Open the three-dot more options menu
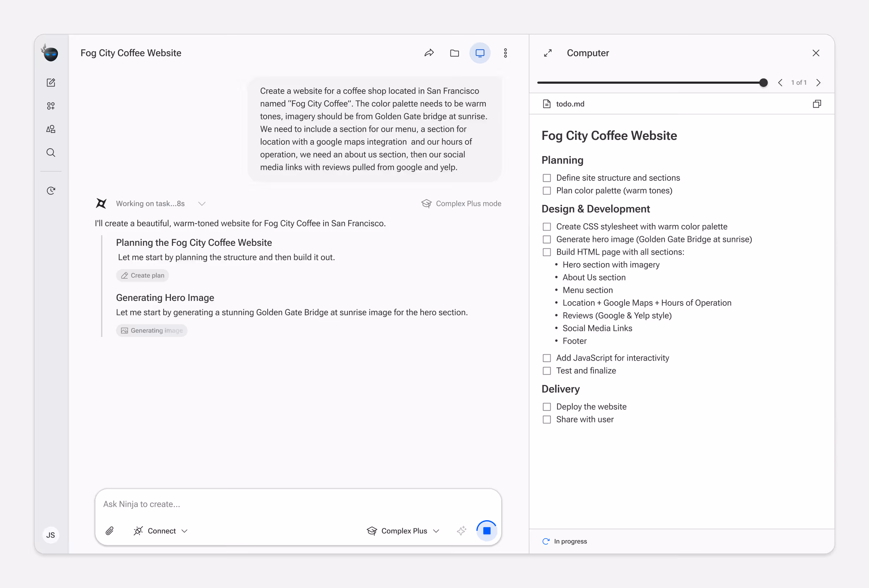Image resolution: width=869 pixels, height=588 pixels. coord(505,53)
